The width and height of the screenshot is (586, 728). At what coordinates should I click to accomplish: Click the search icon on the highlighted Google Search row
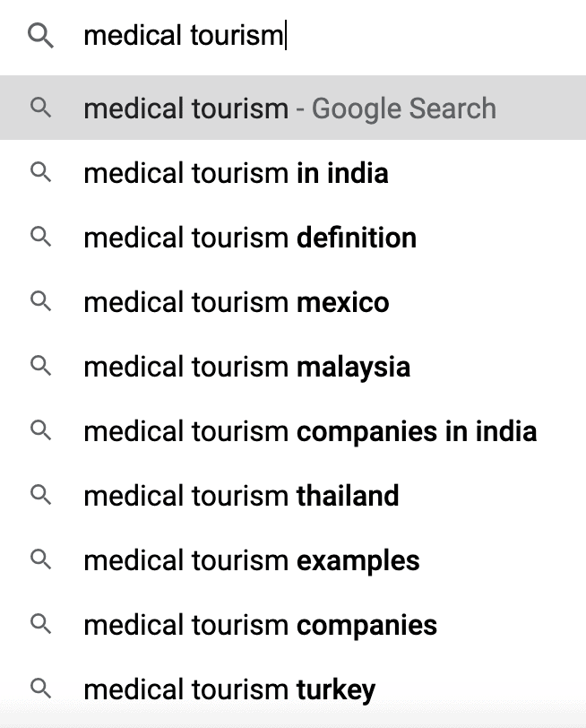click(x=39, y=108)
